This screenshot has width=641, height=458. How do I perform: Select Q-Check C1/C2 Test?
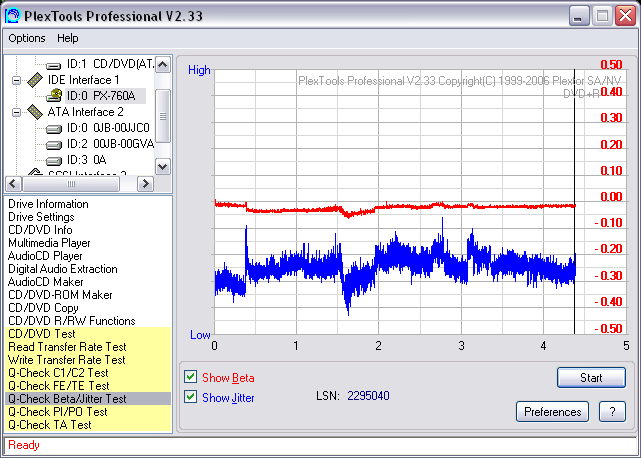[88, 373]
